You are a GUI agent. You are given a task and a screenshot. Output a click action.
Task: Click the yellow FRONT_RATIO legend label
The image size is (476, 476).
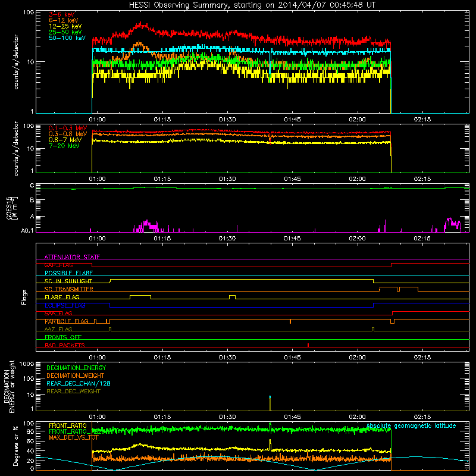pyautogui.click(x=68, y=425)
